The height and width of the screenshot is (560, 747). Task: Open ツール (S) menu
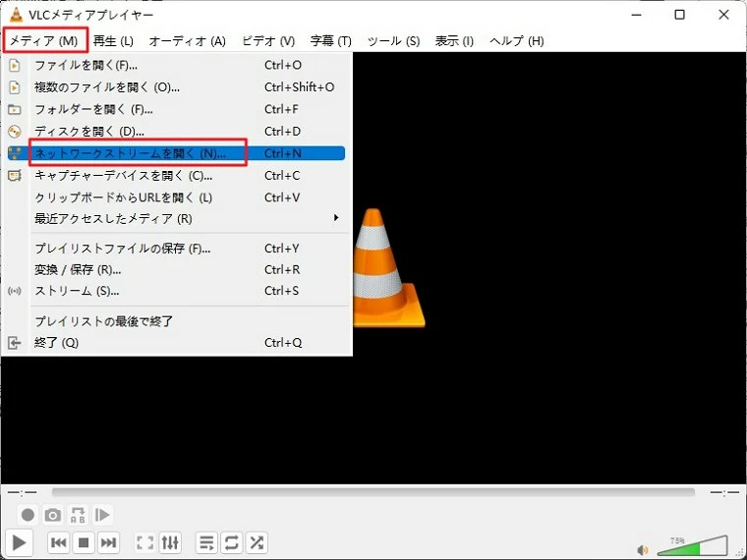tap(393, 41)
